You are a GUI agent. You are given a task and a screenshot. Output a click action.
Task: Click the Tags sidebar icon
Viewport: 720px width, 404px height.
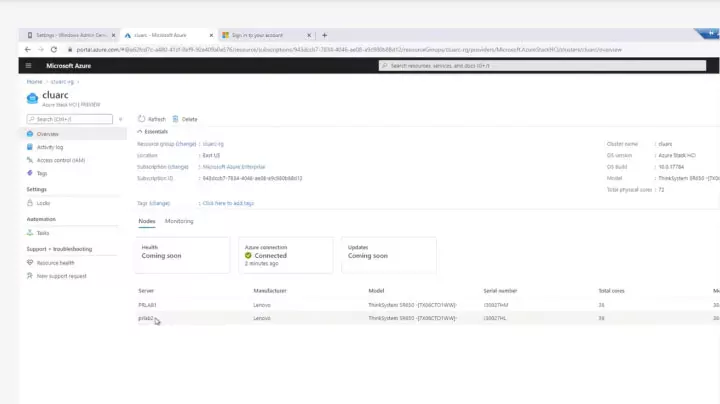tap(30, 173)
